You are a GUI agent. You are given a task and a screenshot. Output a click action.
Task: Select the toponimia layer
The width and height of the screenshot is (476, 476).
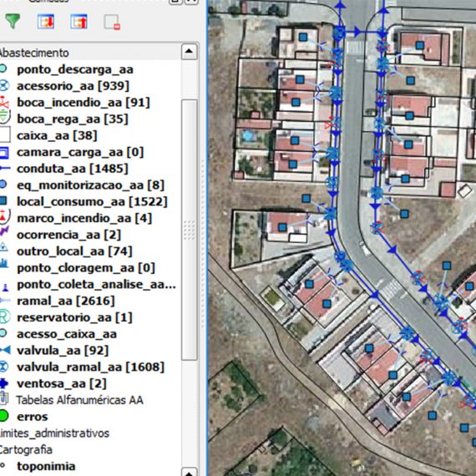pyautogui.click(x=46, y=466)
